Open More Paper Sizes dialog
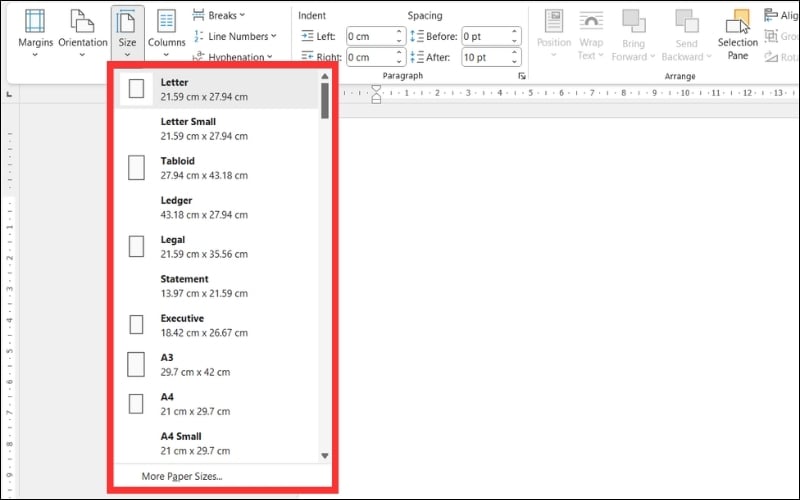800x500 pixels. point(182,476)
